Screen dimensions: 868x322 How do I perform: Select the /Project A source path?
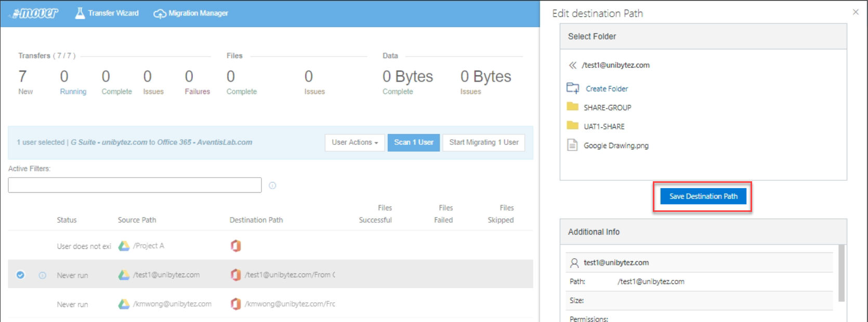(149, 246)
